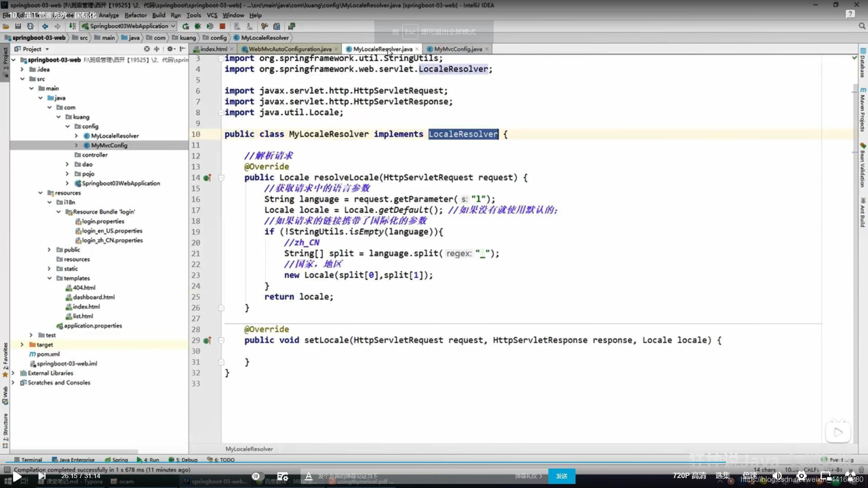The height and width of the screenshot is (488, 868).
Task: Collapse the templates folder
Action: tap(49, 278)
